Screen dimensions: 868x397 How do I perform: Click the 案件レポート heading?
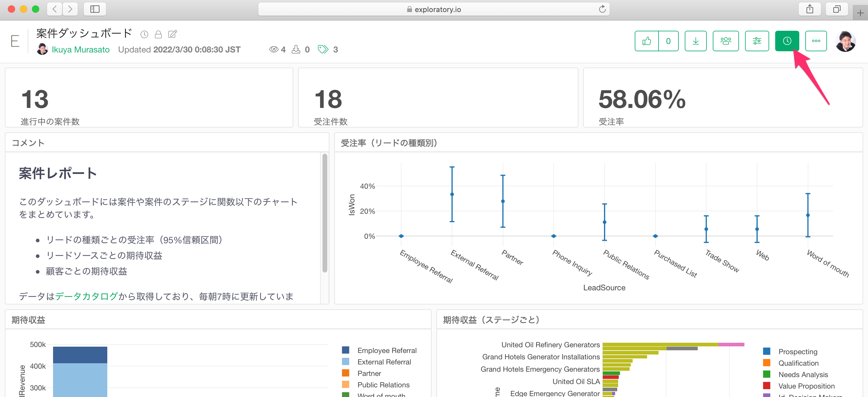point(58,173)
